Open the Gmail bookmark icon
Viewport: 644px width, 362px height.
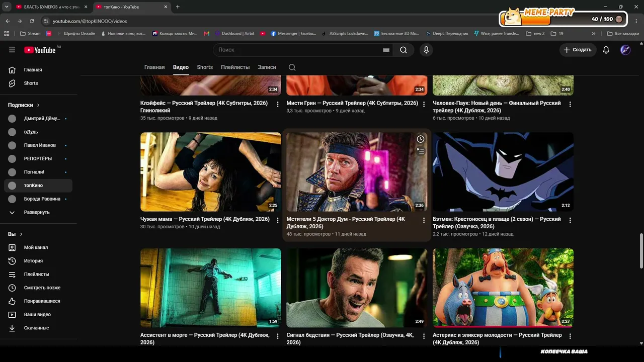(x=206, y=34)
